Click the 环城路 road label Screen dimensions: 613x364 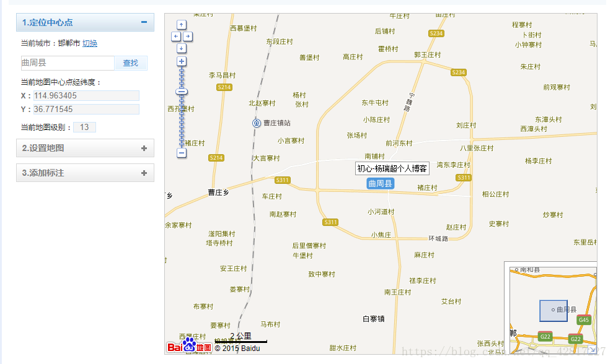pyautogui.click(x=438, y=238)
